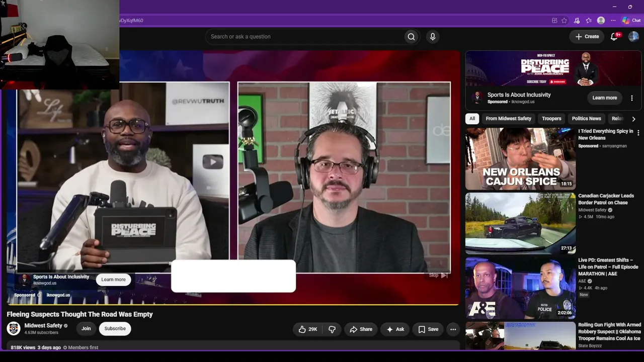Like the video with 29K likes
Viewport: 644px width, 362px height.
point(307,329)
